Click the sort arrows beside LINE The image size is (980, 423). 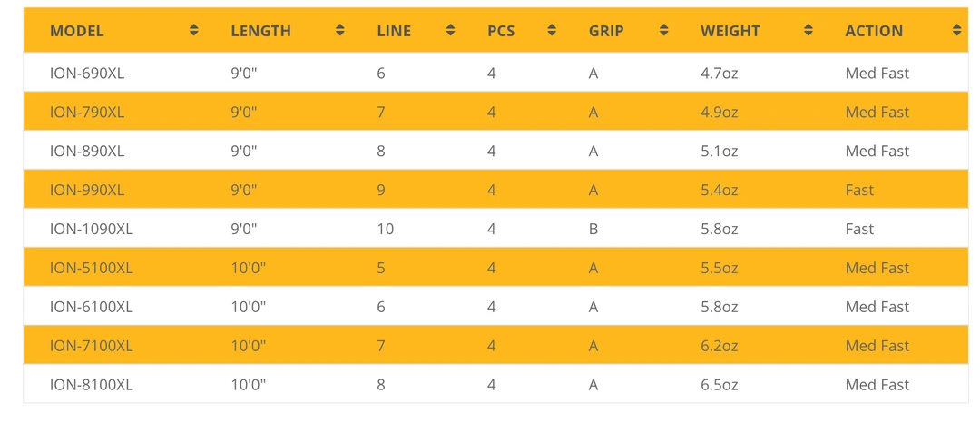point(450,31)
